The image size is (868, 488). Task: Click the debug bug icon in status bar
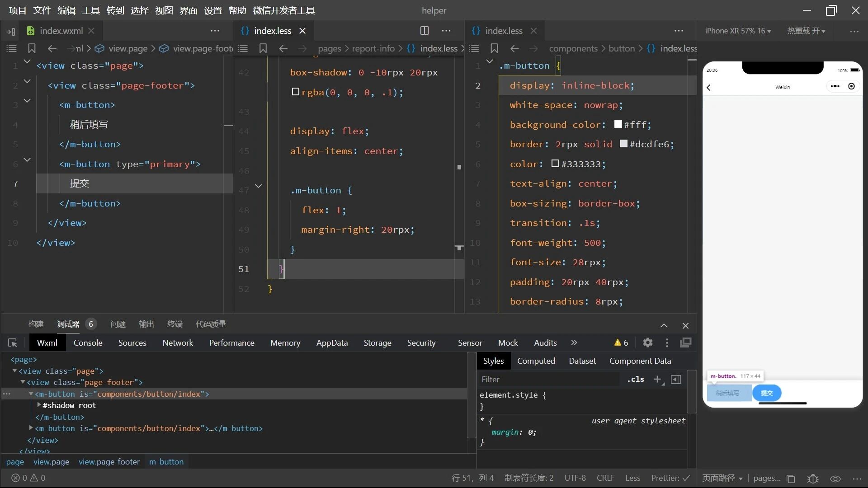point(813,479)
